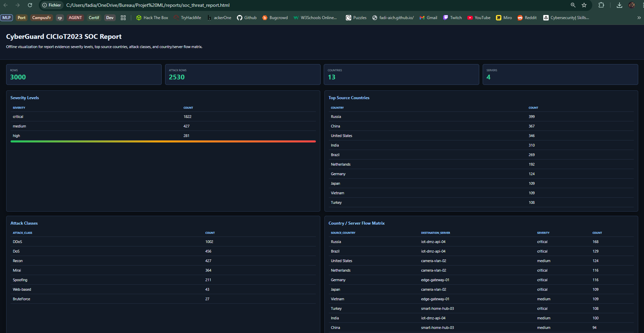Screen dimensions: 644x333
Task: Open the CampusFr bookmark folder
Action: (x=42, y=18)
